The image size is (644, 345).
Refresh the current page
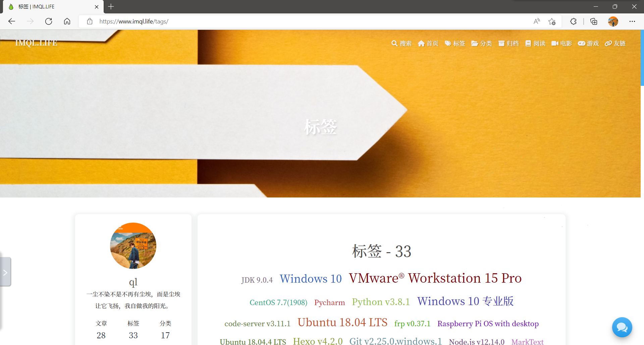pos(49,21)
